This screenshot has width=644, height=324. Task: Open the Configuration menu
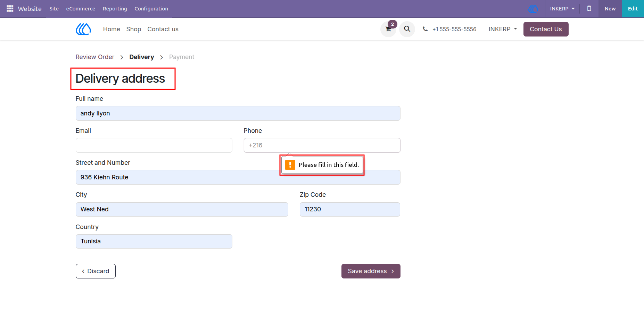click(151, 9)
